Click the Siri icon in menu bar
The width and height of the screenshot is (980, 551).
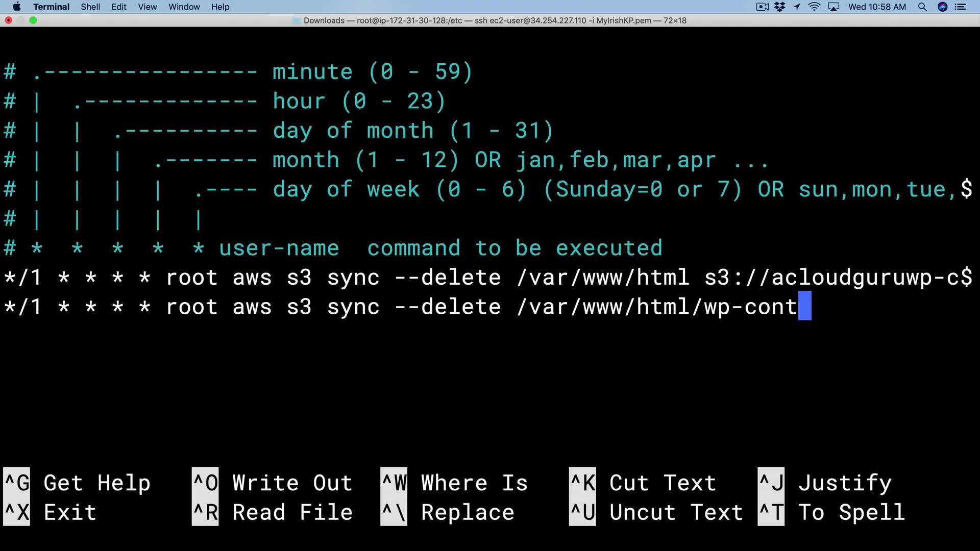pos(942,7)
